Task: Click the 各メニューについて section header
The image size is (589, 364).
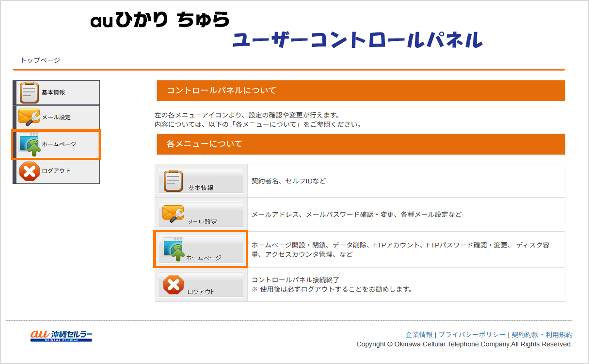Action: point(361,144)
